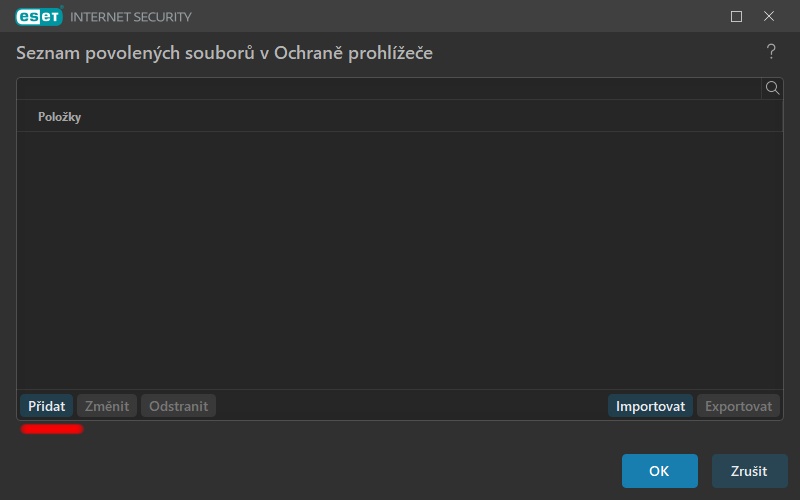Click the magnifier search icon
The width and height of the screenshot is (800, 500).
(x=772, y=88)
